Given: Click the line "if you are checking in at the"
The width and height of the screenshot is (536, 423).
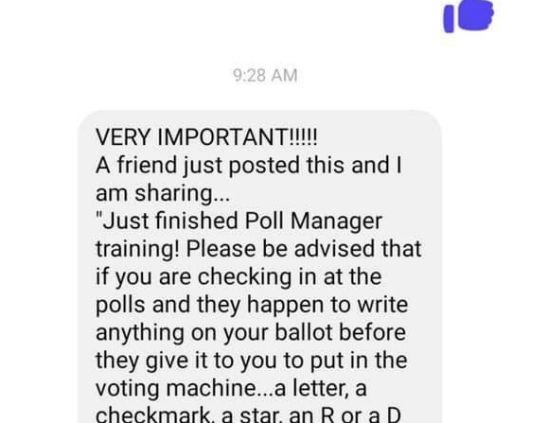Looking at the screenshot, I should coord(239,277).
